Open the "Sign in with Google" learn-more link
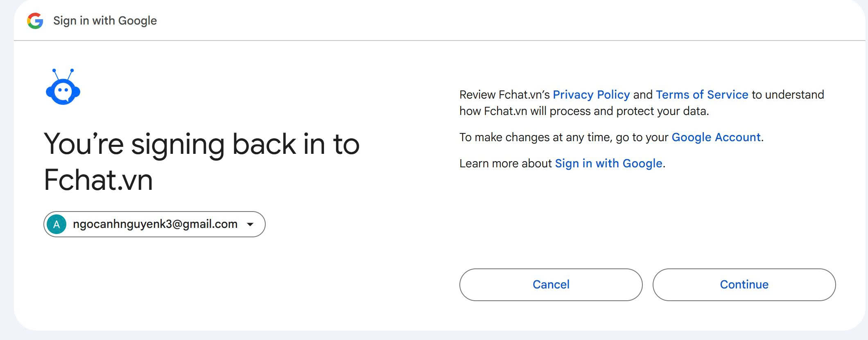Image resolution: width=868 pixels, height=340 pixels. pyautogui.click(x=608, y=164)
